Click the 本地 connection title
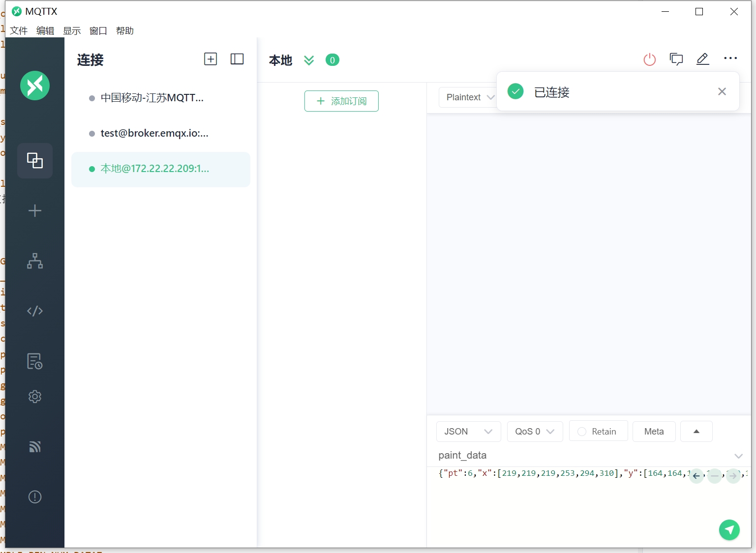Screen dimensions: 756x553 click(281, 60)
